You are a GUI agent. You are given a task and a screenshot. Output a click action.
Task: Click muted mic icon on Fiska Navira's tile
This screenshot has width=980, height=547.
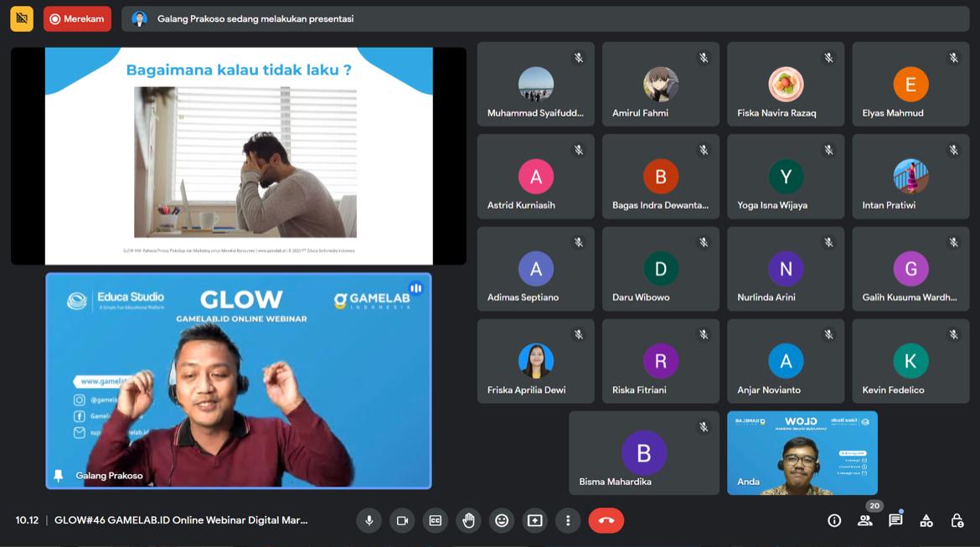tap(828, 58)
